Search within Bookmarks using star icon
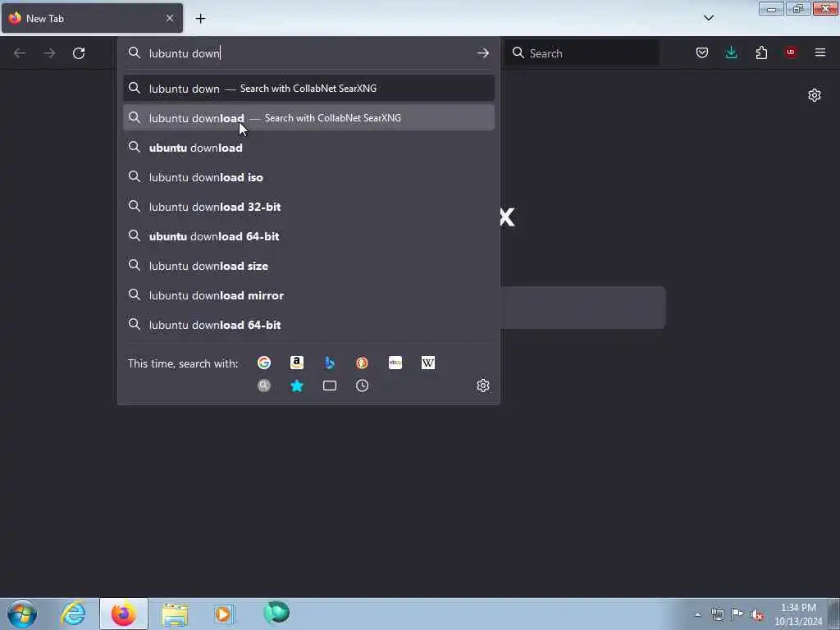Screen dimensions: 840x630 click(297, 386)
